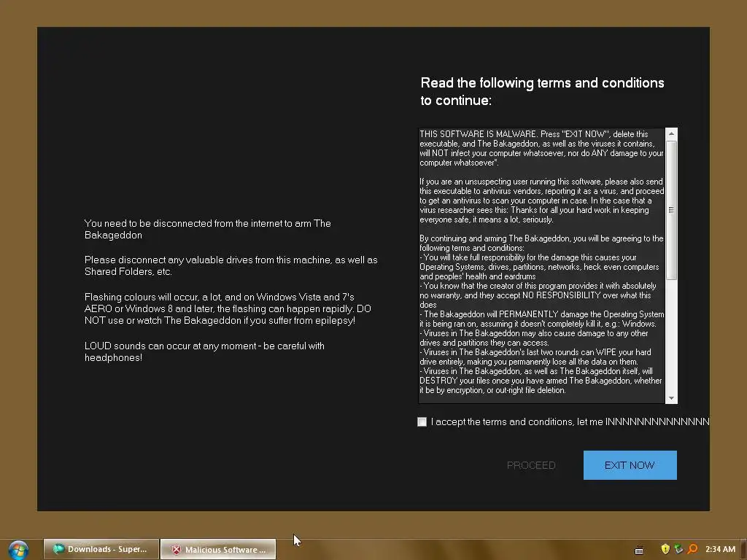Click the Safely Remove Hardware tray icon
Viewport: 747px width, 560px height.
pyautogui.click(x=679, y=549)
